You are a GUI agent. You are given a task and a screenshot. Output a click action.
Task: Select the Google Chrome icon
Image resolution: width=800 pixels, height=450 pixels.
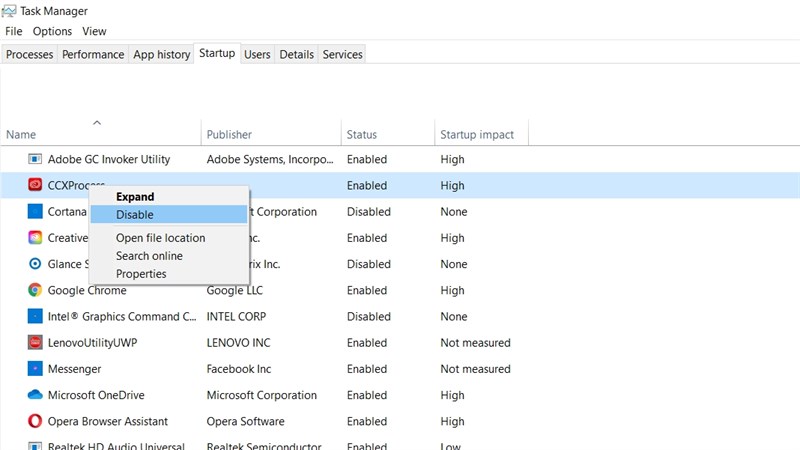[35, 290]
